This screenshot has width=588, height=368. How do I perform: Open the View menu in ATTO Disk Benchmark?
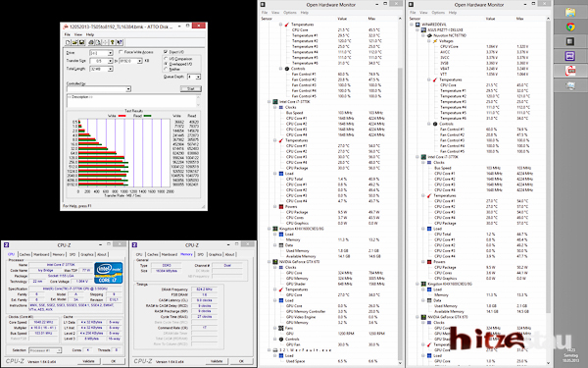(78, 34)
